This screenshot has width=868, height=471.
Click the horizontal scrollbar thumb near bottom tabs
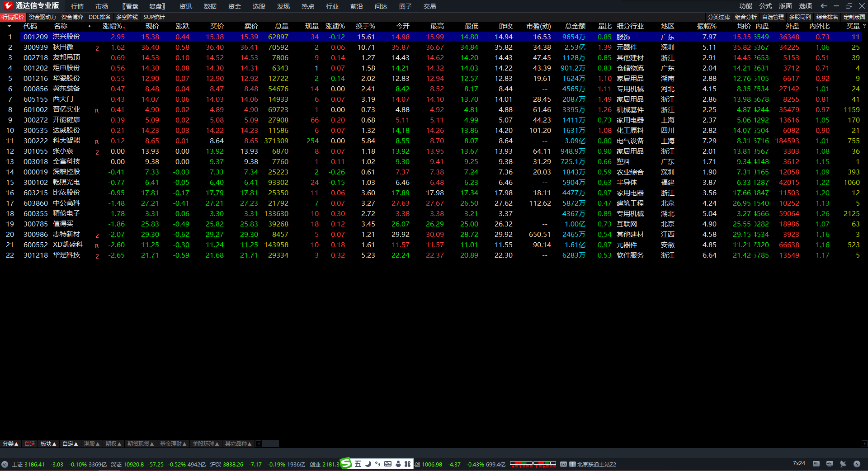[x=270, y=444]
